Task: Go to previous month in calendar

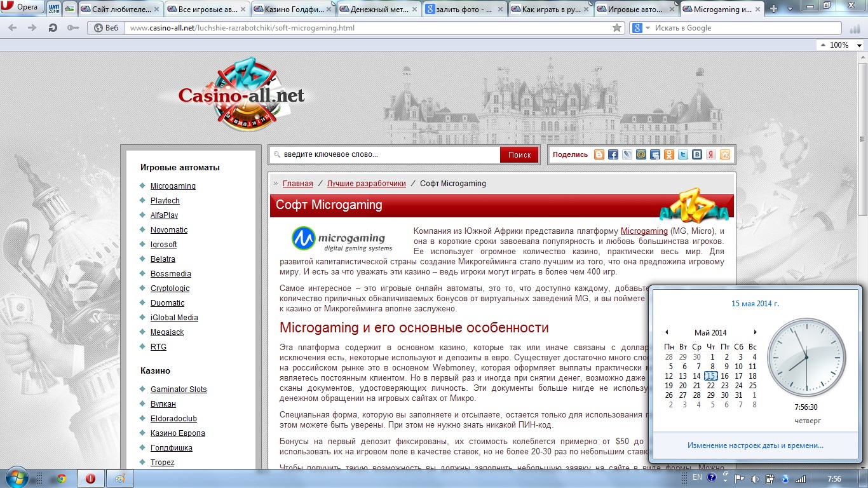Action: click(x=667, y=332)
